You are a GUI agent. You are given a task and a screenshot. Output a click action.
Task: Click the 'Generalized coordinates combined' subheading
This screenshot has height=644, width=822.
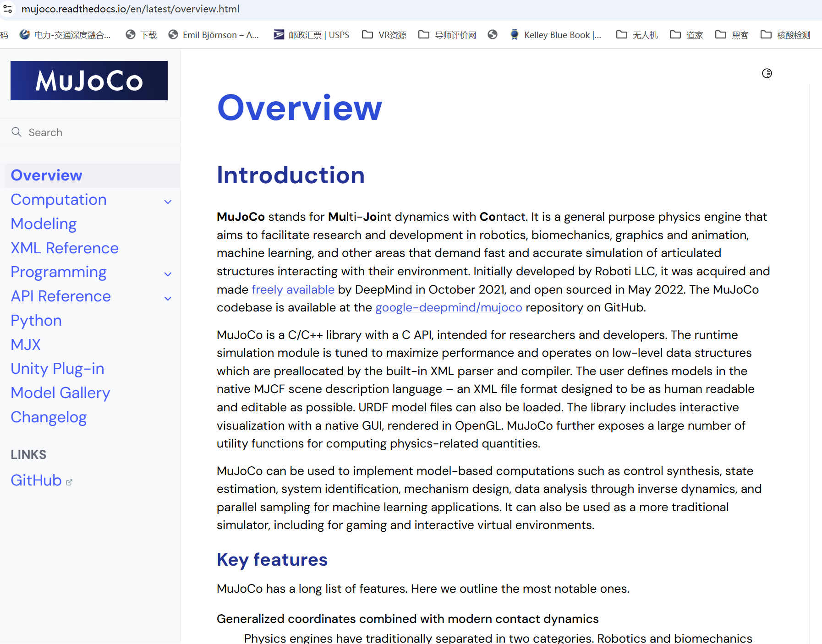(408, 619)
